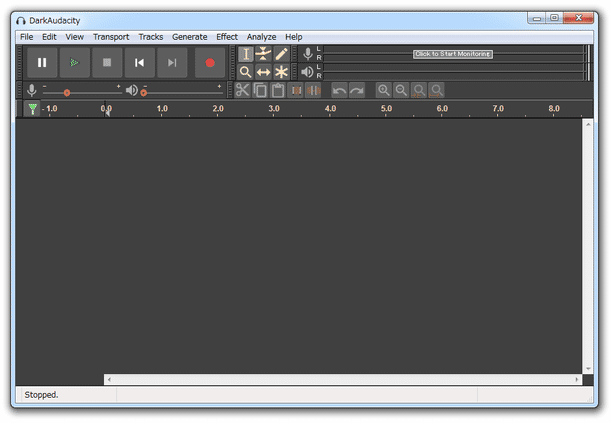Toggle the green pinned play head button
The width and height of the screenshot is (611, 423).
[32, 109]
